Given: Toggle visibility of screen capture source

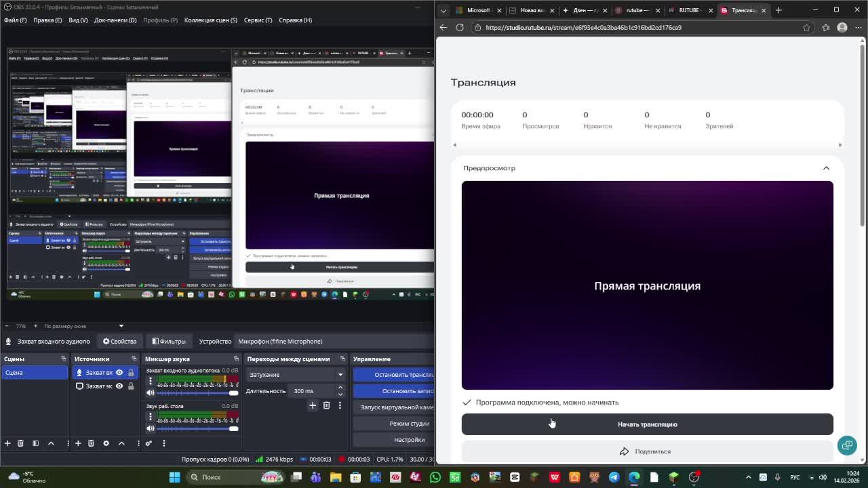Looking at the screenshot, I should click(119, 386).
